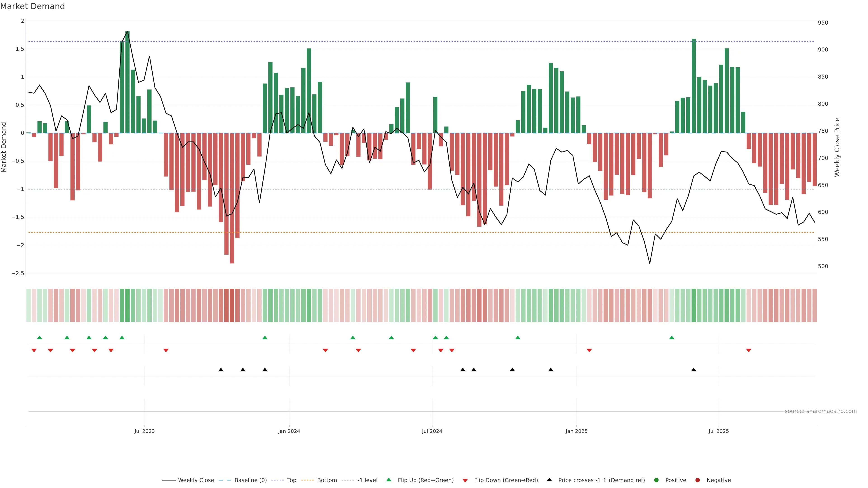The image size is (868, 488).
Task: Click the first black price-cross triangle marker
Action: point(221,370)
